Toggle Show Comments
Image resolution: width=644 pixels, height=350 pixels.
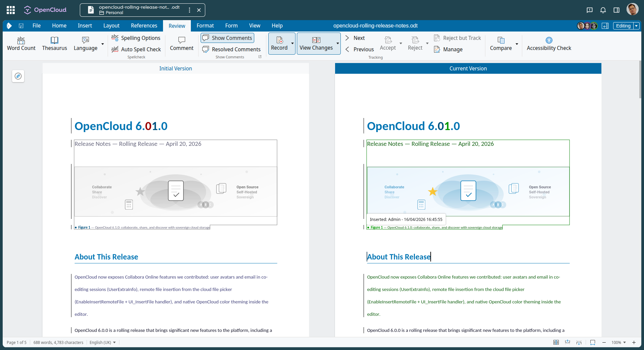tap(227, 38)
